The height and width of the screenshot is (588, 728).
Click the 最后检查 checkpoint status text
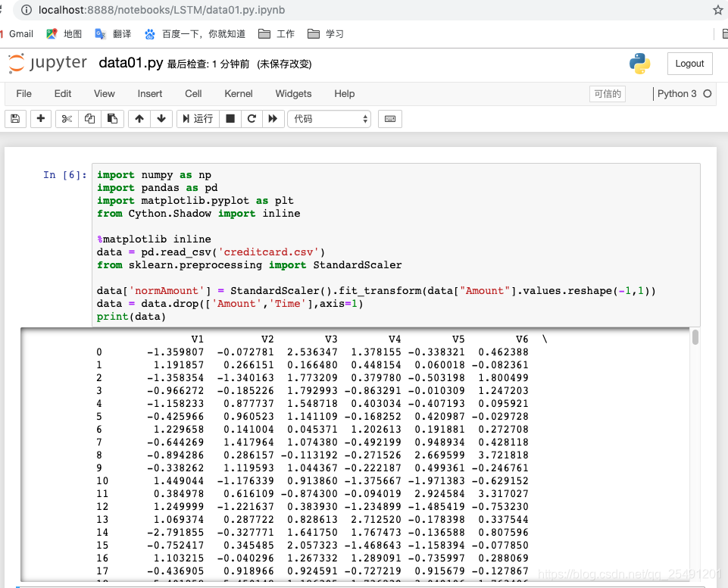(208, 64)
